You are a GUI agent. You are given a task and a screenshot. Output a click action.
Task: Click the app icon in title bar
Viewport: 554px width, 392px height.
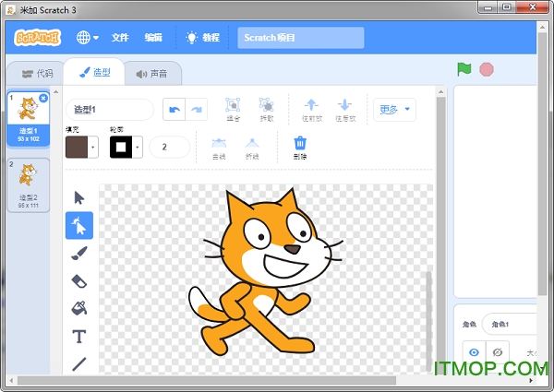point(10,10)
